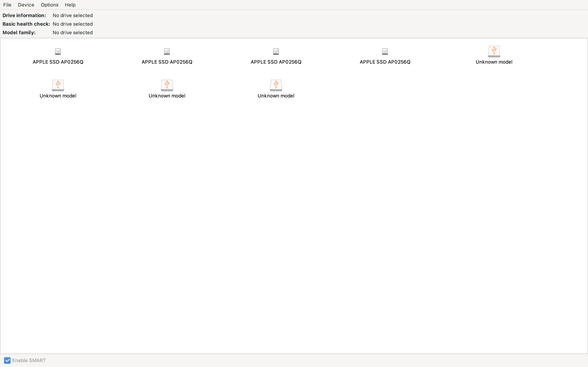The height and width of the screenshot is (367, 588).
Task: Select the fourth APPLE SSD AP0256Q drive icon
Action: (x=385, y=51)
